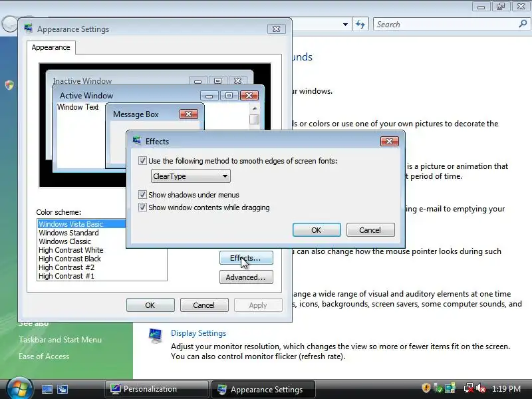The height and width of the screenshot is (399, 532).
Task: Select High Contrast #2 scheme
Action: tap(66, 267)
